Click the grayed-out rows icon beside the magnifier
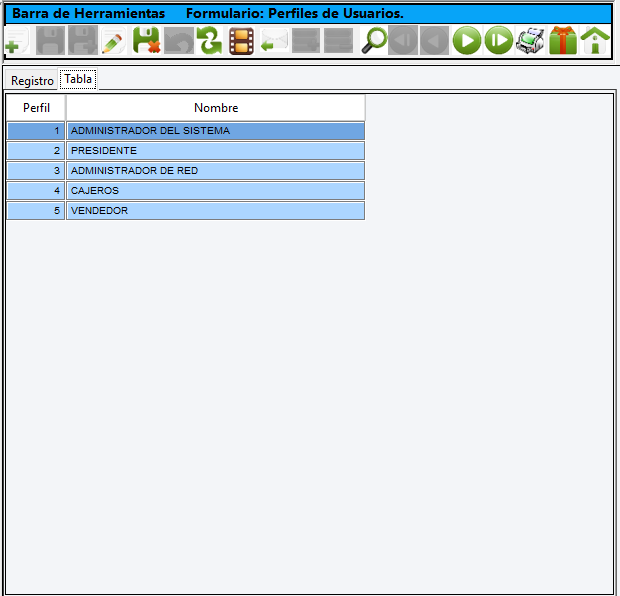 tap(338, 40)
